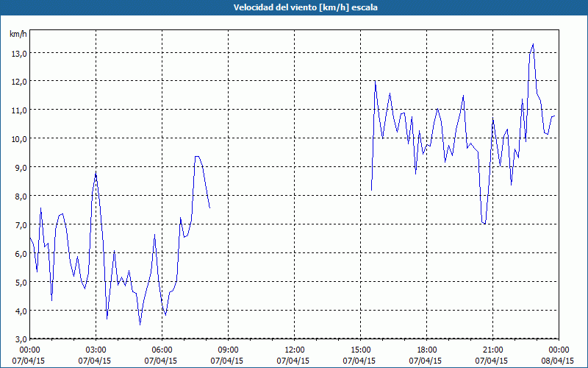Click the line spike at 03:00
Image resolution: width=588 pixels, height=368 pixels.
pos(96,173)
